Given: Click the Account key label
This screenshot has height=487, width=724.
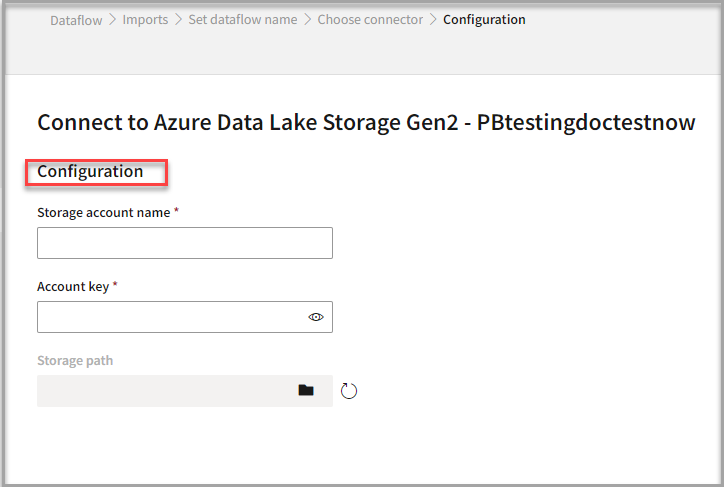Looking at the screenshot, I should point(73,287).
